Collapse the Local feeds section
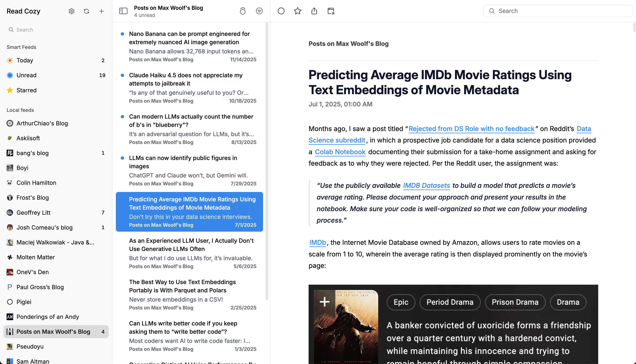The width and height of the screenshot is (636, 364). click(x=20, y=110)
